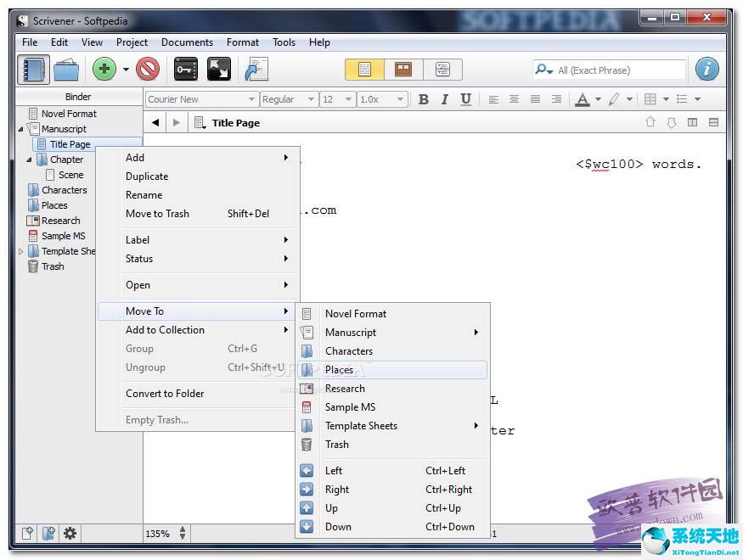Image resolution: width=743 pixels, height=560 pixels.
Task: Collapse the Chapter folder in Binder
Action: click(29, 160)
